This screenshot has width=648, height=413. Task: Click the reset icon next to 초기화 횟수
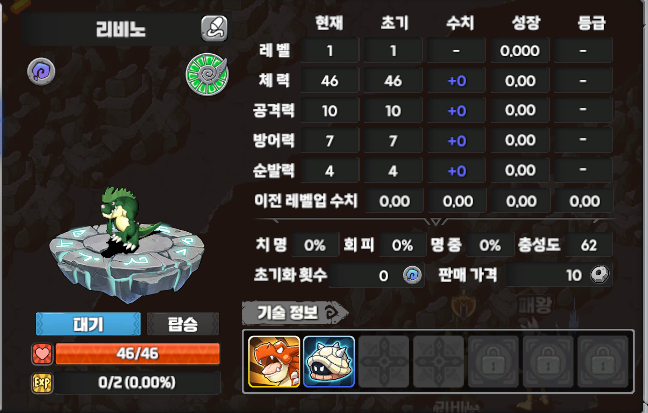click(412, 275)
